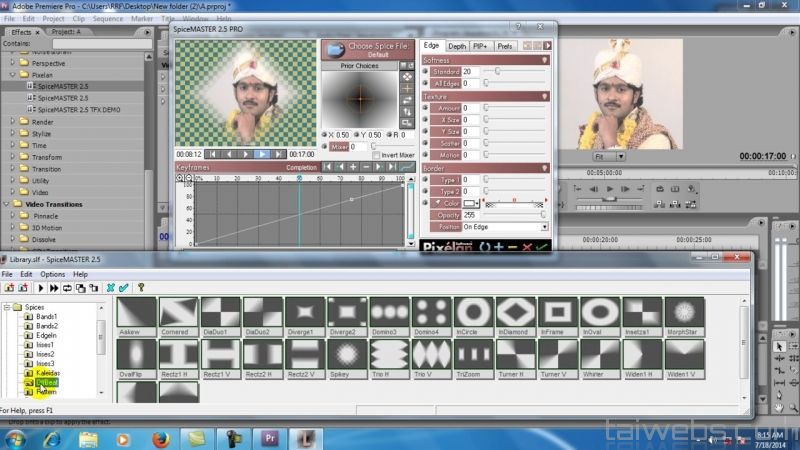This screenshot has height=450, width=800.
Task: Switch to the Depth tab
Action: click(x=456, y=46)
